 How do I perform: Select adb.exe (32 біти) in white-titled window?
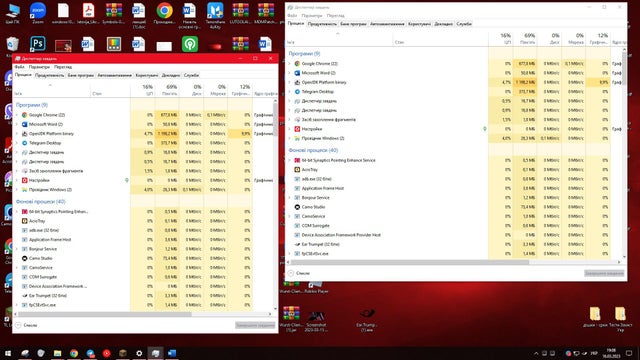point(454,179)
